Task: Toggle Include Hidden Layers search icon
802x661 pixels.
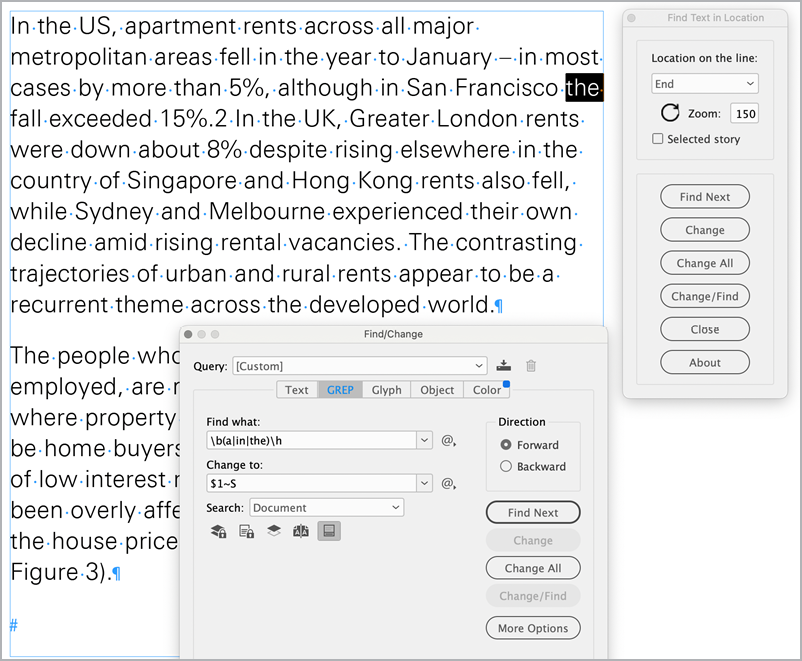Action: coord(274,532)
